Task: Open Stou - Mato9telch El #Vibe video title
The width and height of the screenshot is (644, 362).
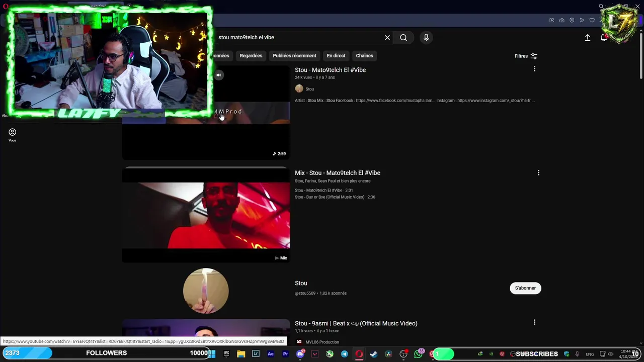Action: pyautogui.click(x=330, y=70)
